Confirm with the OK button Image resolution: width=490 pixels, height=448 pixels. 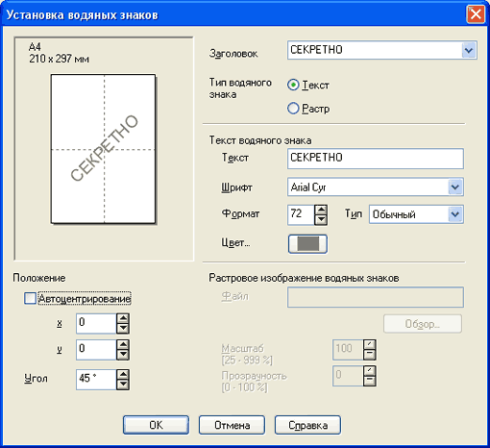click(156, 425)
